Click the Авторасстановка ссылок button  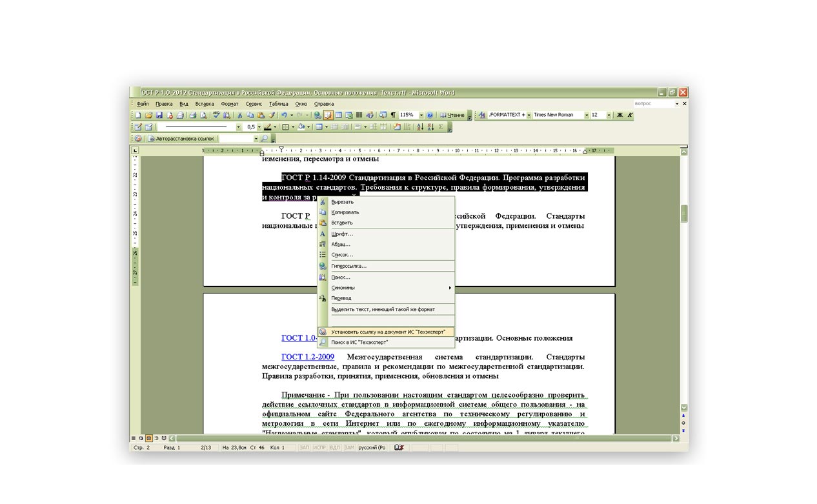click(x=181, y=139)
